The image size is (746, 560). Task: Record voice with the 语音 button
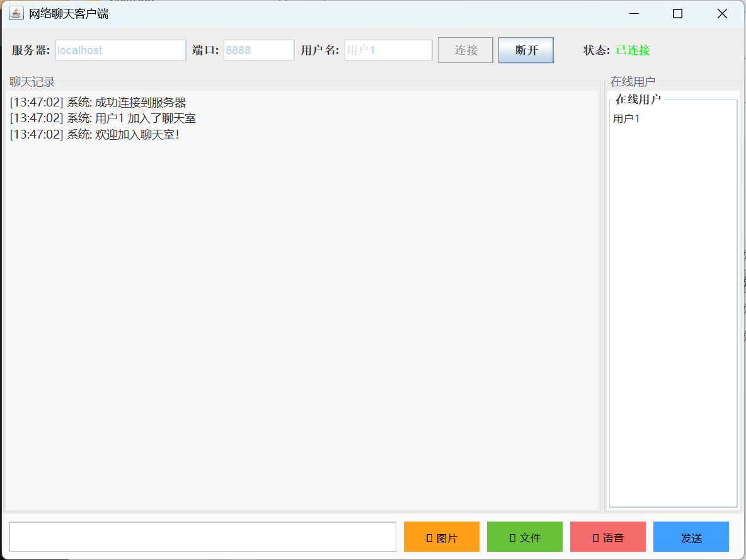click(x=607, y=537)
